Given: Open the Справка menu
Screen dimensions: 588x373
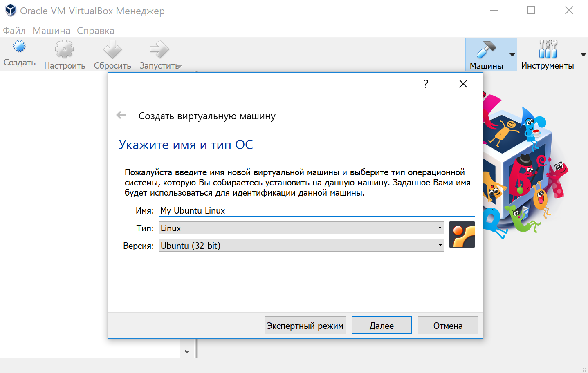Looking at the screenshot, I should point(95,30).
